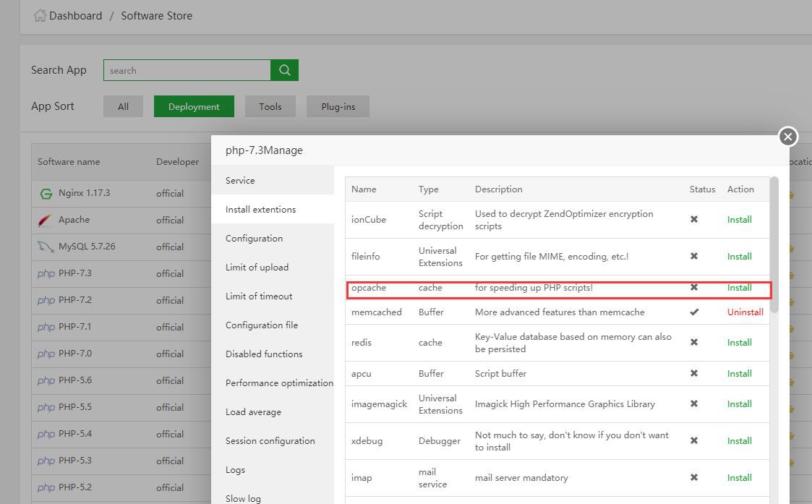Switch to the Tools filter tab
812x504 pixels.
pos(270,106)
